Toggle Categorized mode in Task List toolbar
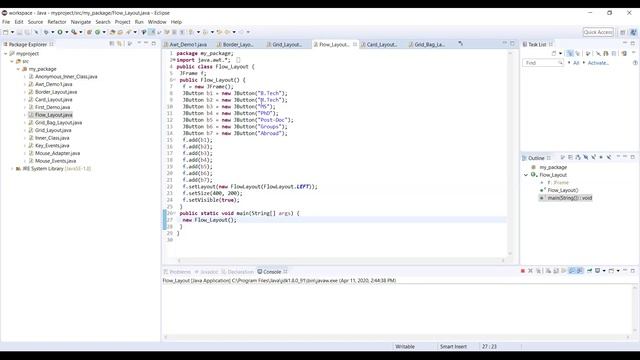The width and height of the screenshot is (640, 360). coord(569,53)
